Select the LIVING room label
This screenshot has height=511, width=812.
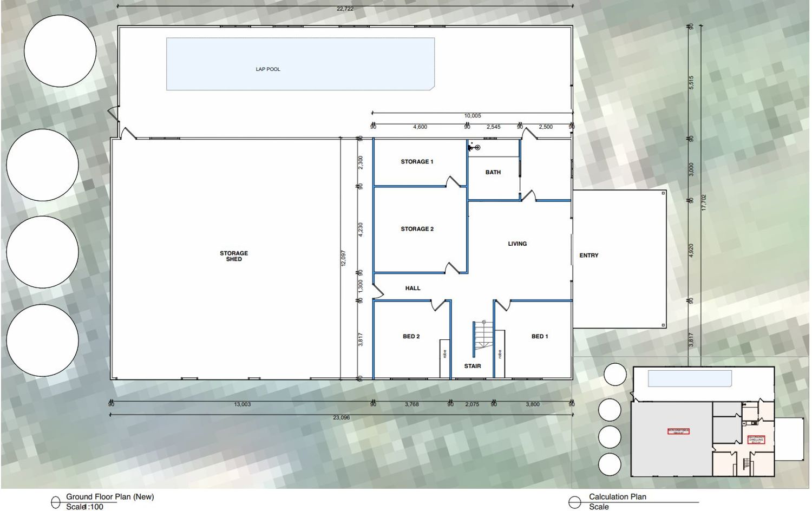pos(517,244)
